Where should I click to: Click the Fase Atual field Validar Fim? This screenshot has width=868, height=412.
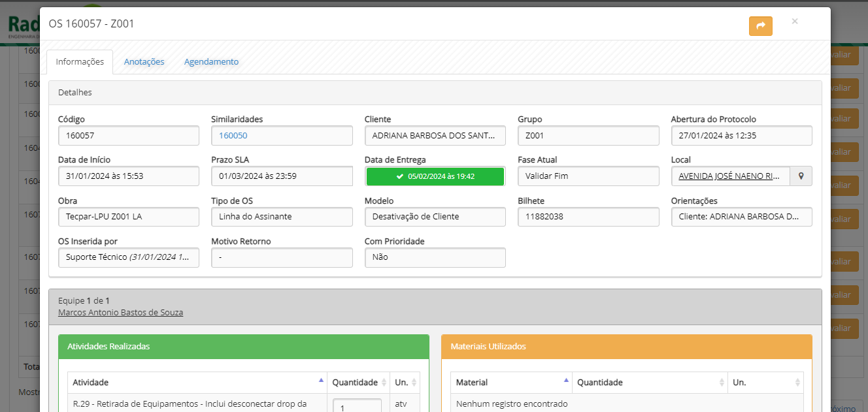pyautogui.click(x=588, y=176)
